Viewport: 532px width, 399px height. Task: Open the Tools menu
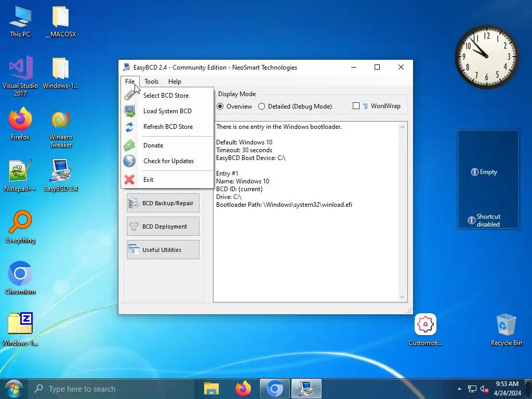151,82
